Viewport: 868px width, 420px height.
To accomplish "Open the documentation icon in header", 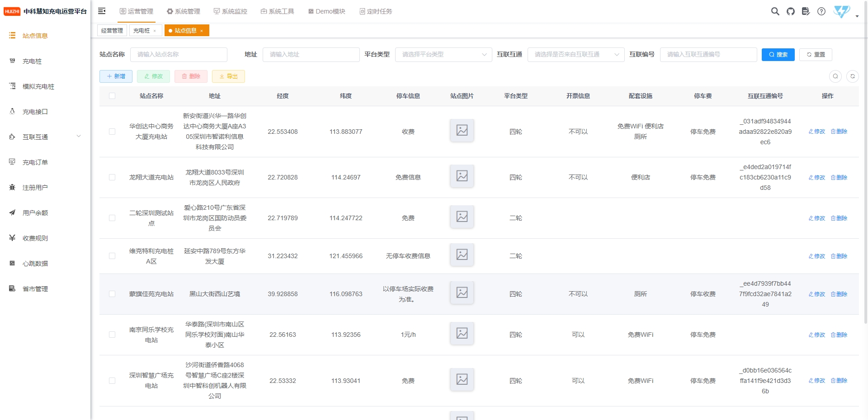I will click(x=806, y=11).
